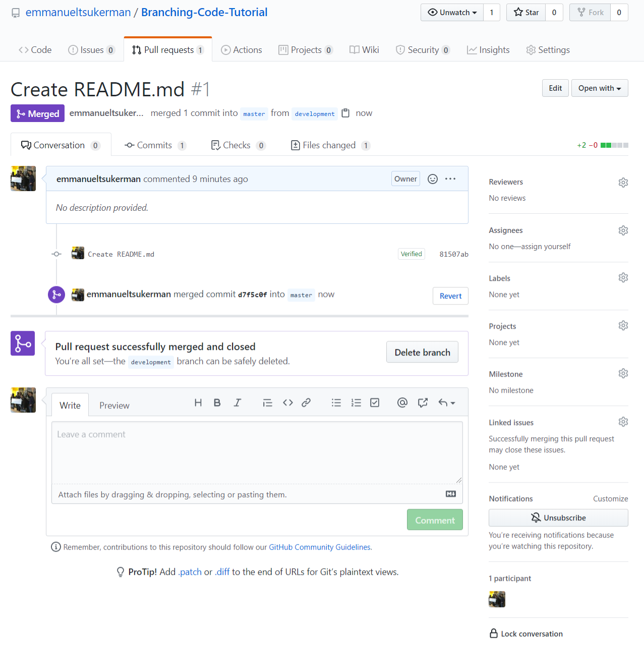Click the .patch link in ProTip
Screen dimensions: 644x652
(190, 572)
